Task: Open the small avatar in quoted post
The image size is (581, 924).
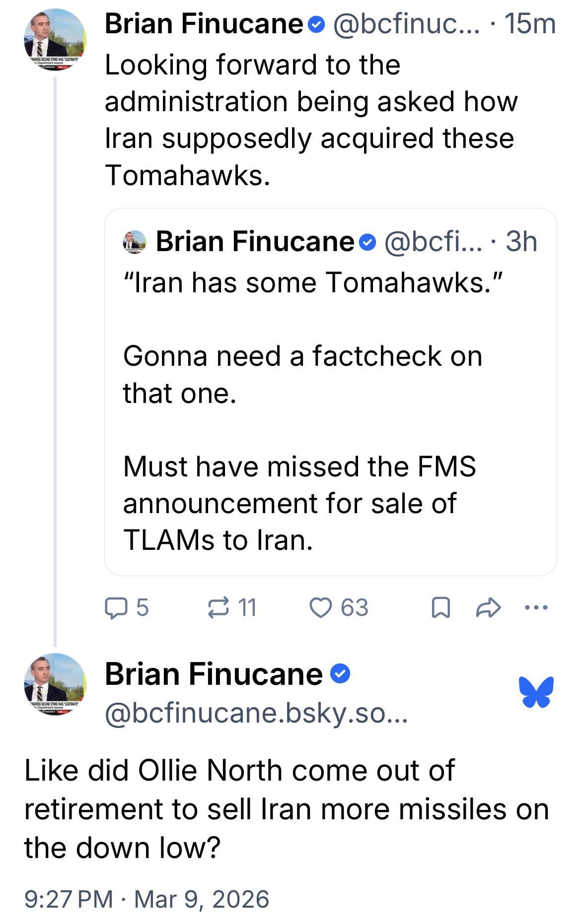Action: 135,242
